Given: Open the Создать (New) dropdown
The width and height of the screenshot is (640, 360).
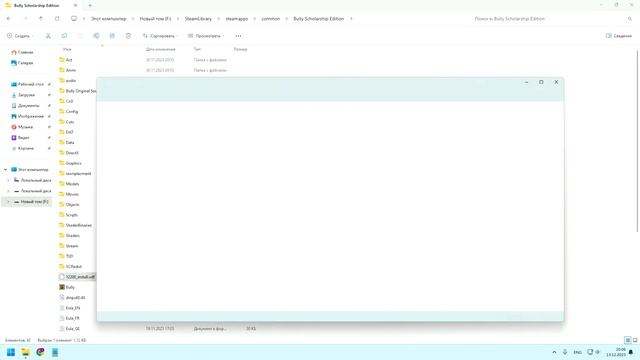Looking at the screenshot, I should click(20, 36).
